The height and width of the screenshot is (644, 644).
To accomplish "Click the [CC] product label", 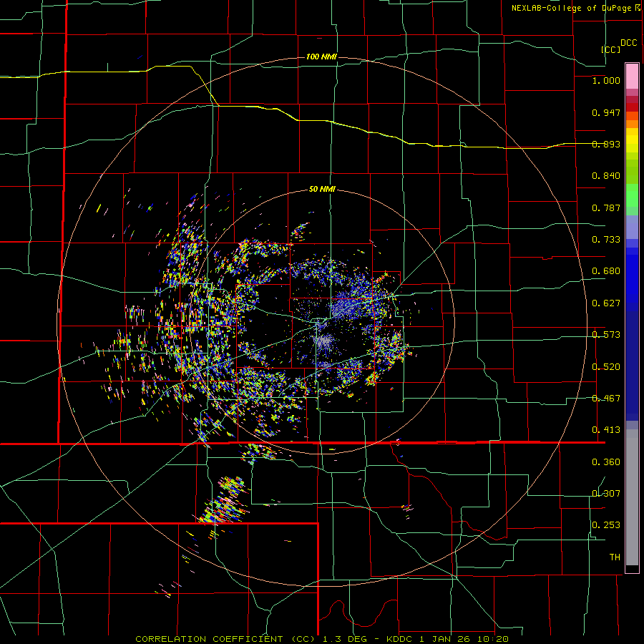I will 610,49.
